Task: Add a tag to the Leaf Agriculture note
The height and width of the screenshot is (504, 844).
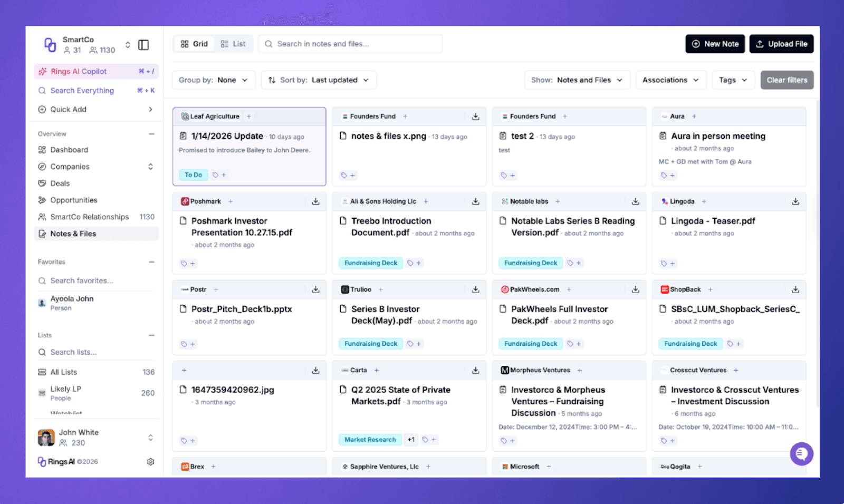Action: coord(220,175)
